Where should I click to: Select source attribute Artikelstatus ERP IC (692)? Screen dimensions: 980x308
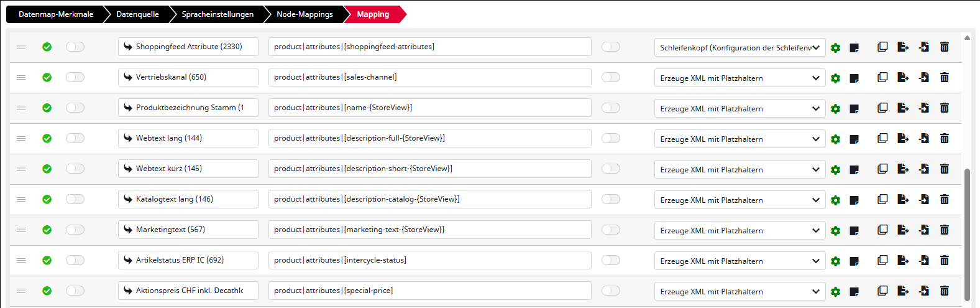click(188, 260)
